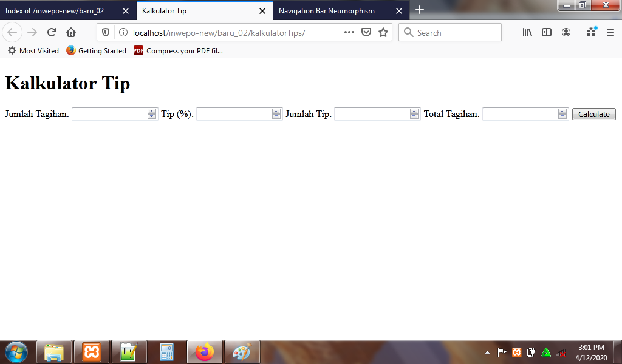Switch to Index of /inwepo-new/baru_02 tab

click(68, 11)
